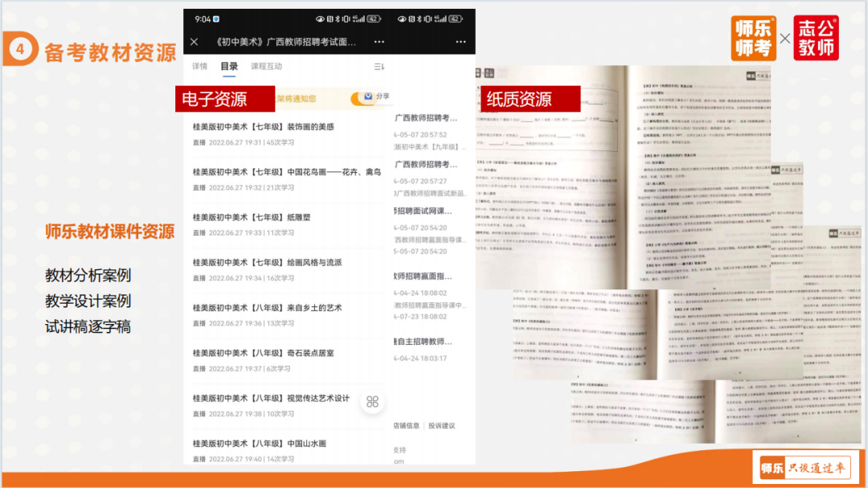Open the three-dot menu in second phone header

(461, 42)
